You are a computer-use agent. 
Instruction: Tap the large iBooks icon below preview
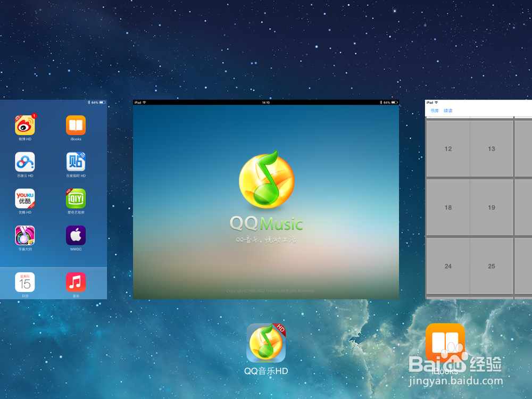coord(445,343)
